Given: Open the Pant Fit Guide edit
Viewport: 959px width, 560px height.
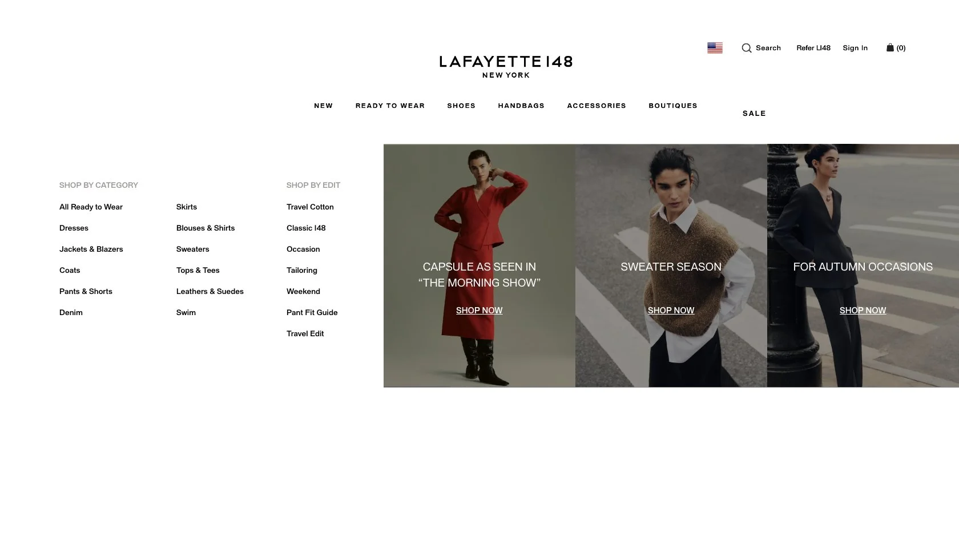Looking at the screenshot, I should click(x=312, y=312).
